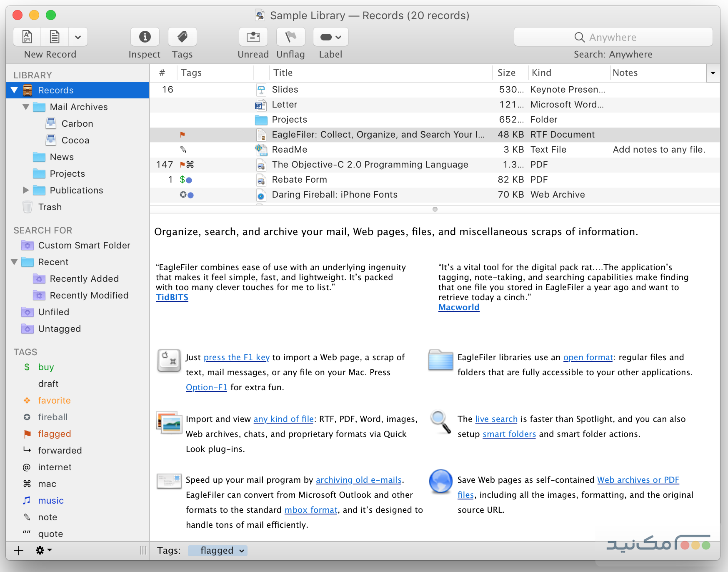
Task: Select the flagged tag in sidebar
Action: (x=54, y=434)
